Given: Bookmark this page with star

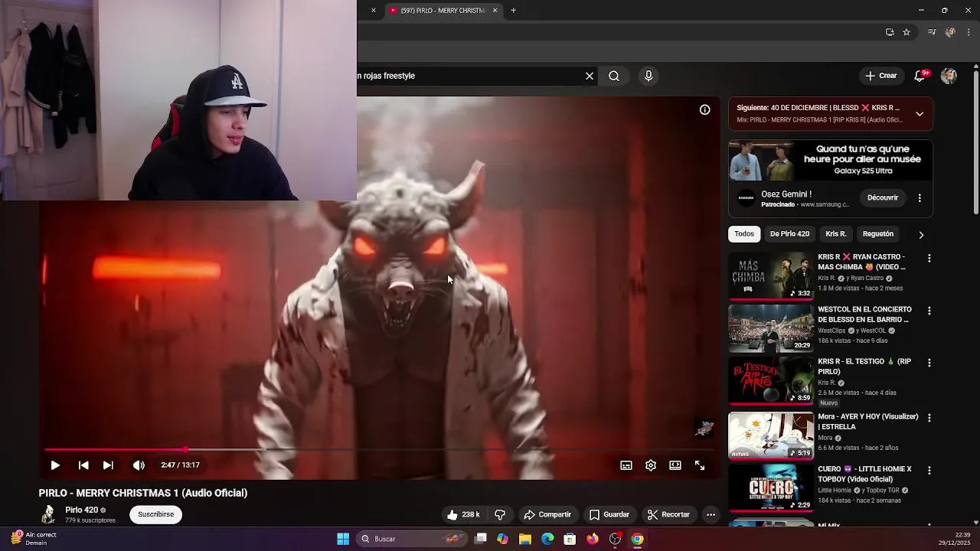Looking at the screenshot, I should [906, 32].
